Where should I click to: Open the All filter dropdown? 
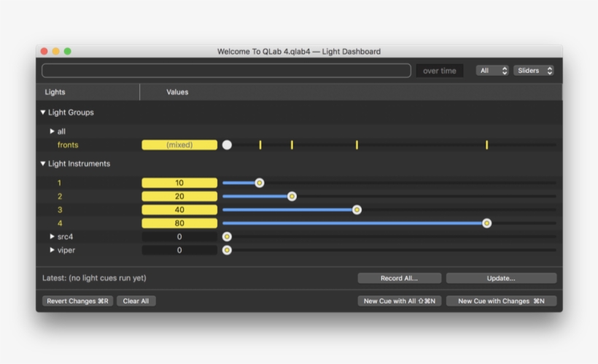point(492,71)
